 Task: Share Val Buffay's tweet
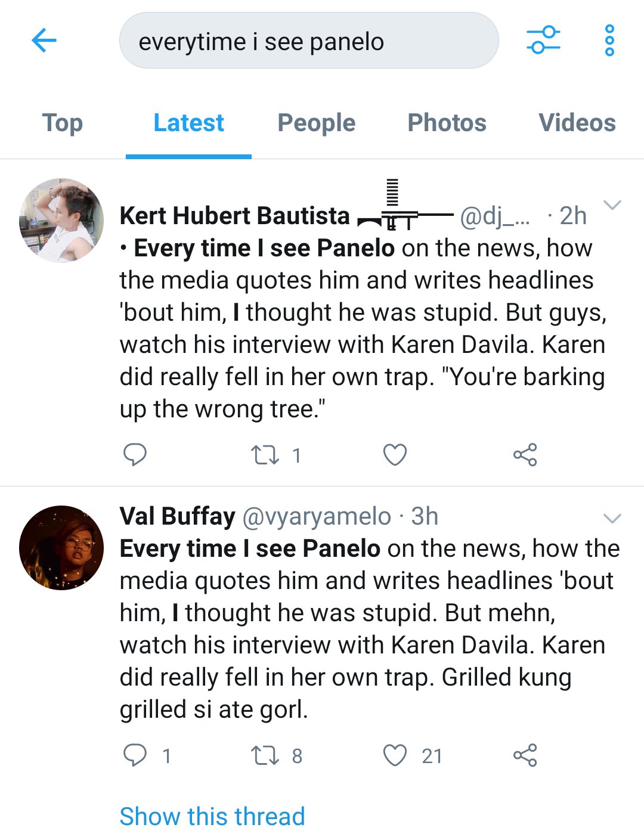[x=525, y=755]
